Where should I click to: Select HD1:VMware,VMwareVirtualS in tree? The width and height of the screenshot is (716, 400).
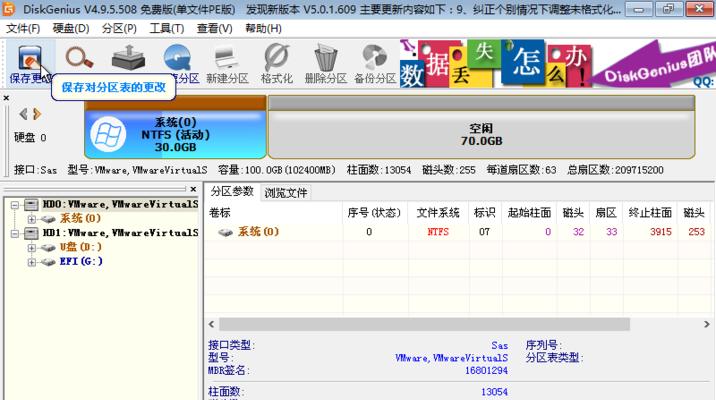tap(121, 233)
